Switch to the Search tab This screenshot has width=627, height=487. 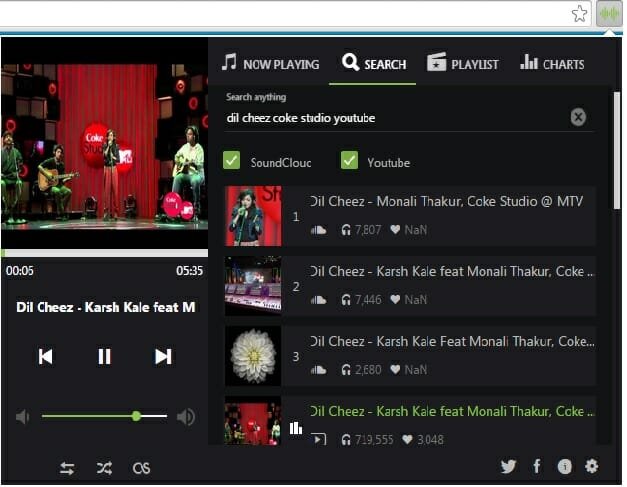[x=374, y=63]
